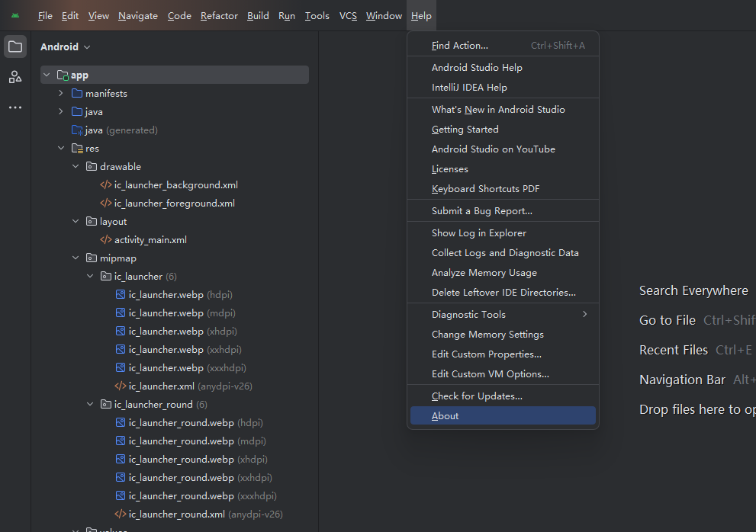756x532 pixels.
Task: Expand the java folder arrow
Action: [61, 111]
